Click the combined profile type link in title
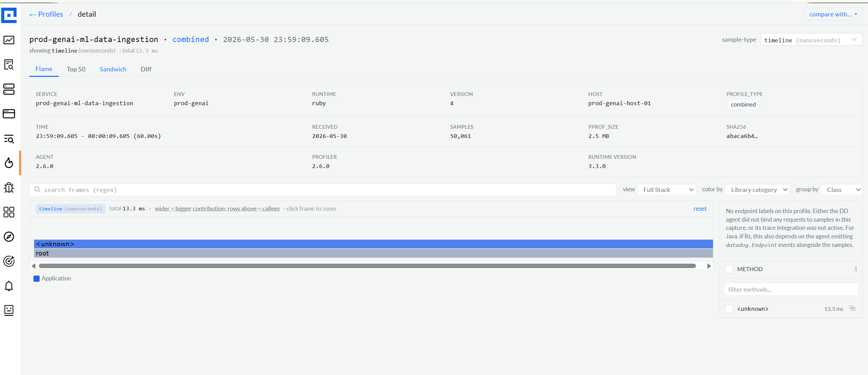This screenshot has width=868, height=375. [191, 39]
